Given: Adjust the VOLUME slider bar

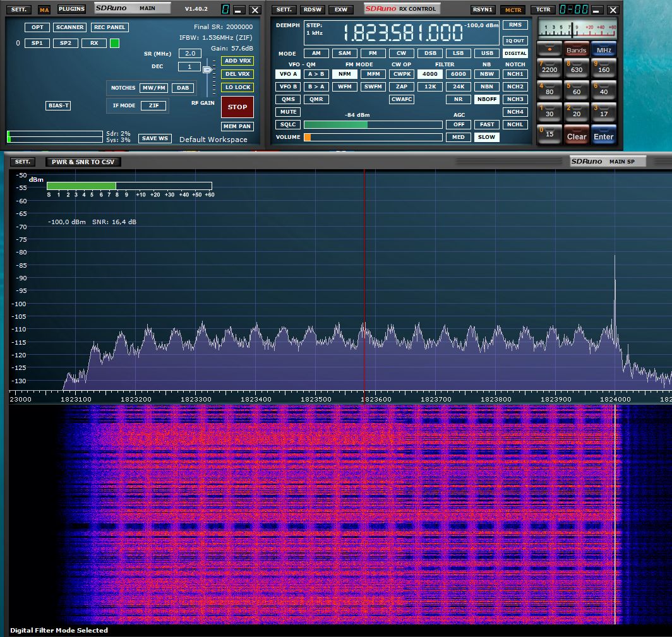Looking at the screenshot, I should 373,137.
